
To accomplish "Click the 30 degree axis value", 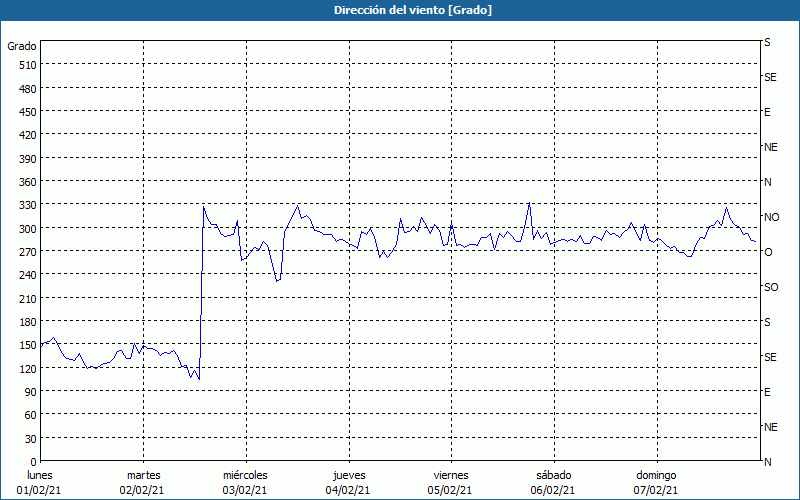I will pyautogui.click(x=31, y=439).
